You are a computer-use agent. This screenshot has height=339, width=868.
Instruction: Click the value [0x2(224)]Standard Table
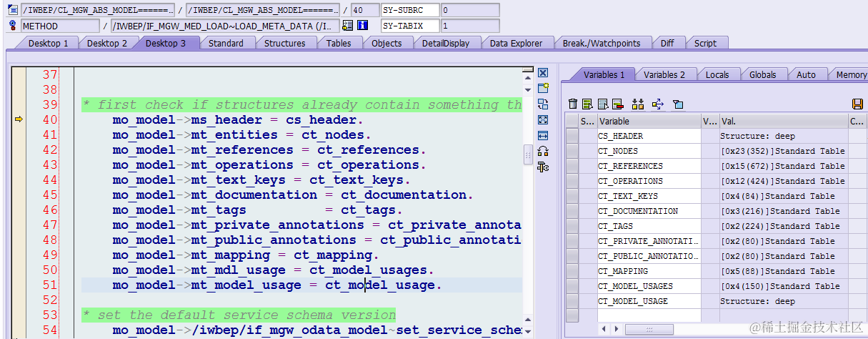pos(782,226)
